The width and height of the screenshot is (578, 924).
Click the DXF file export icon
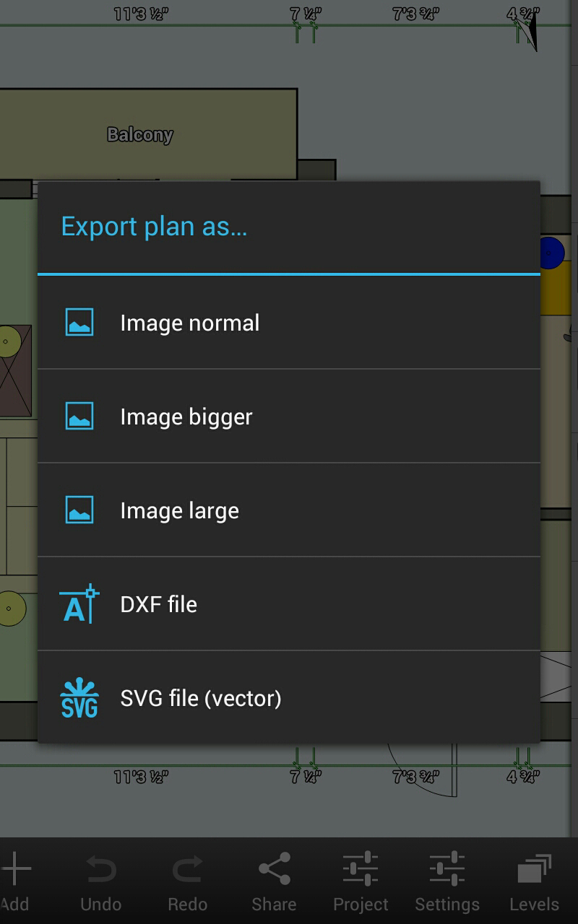pos(78,604)
